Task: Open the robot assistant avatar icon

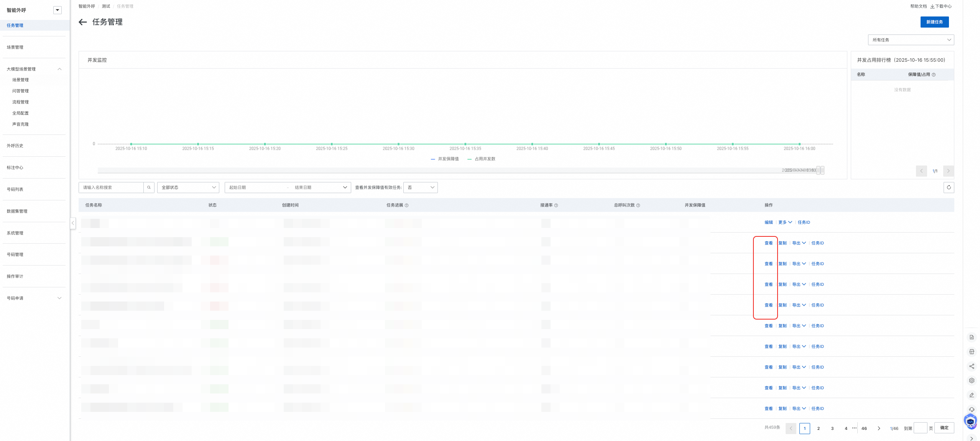Action: pyautogui.click(x=970, y=421)
